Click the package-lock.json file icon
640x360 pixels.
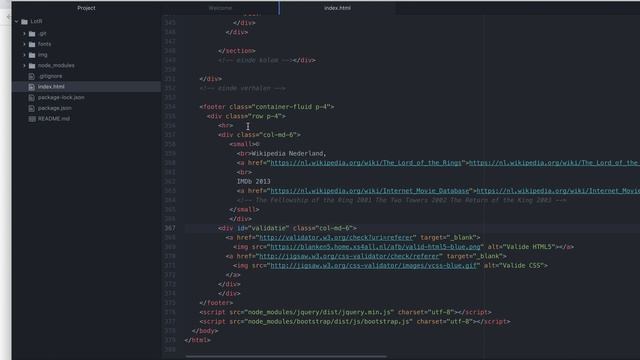point(31,98)
